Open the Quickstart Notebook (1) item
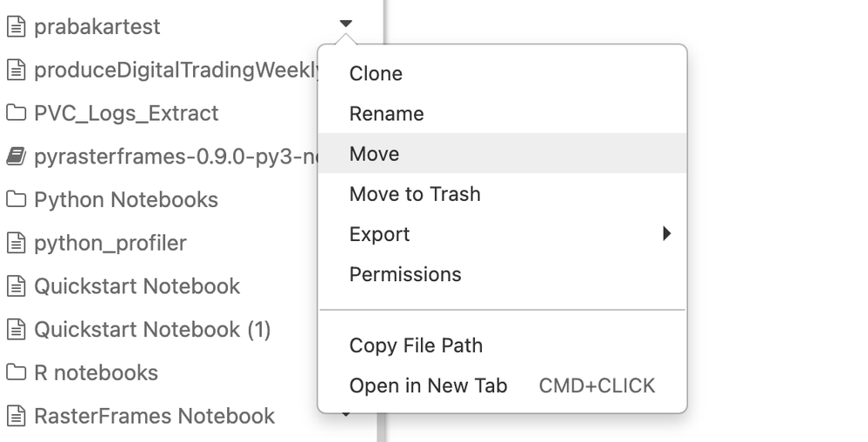The image size is (868, 442). pyautogui.click(x=152, y=330)
